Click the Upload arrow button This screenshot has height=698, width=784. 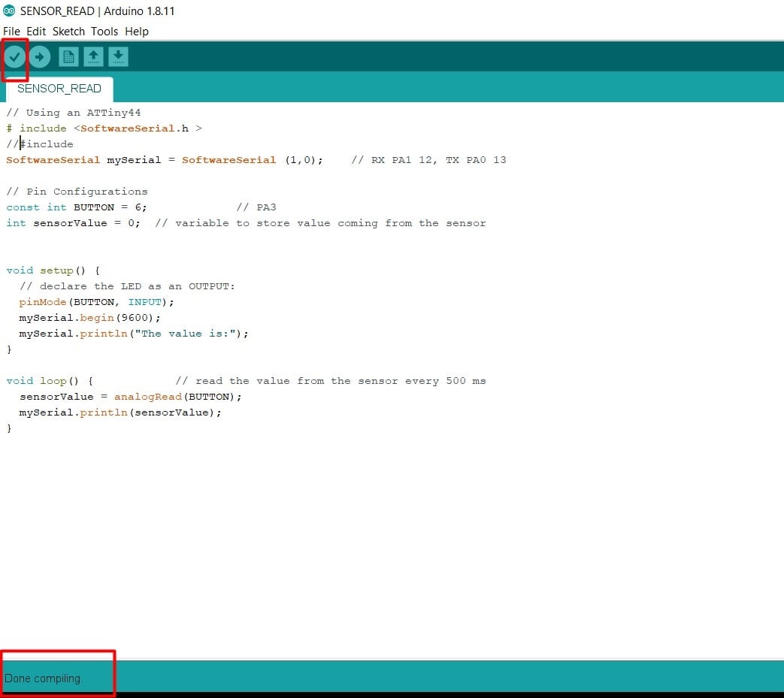click(40, 57)
